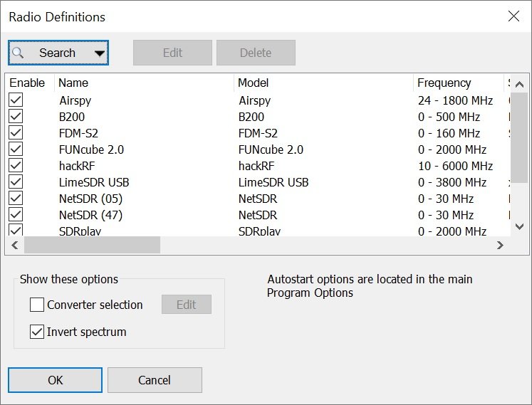
Task: Toggle the NetSDR (47) enable checkbox
Action: tap(16, 214)
